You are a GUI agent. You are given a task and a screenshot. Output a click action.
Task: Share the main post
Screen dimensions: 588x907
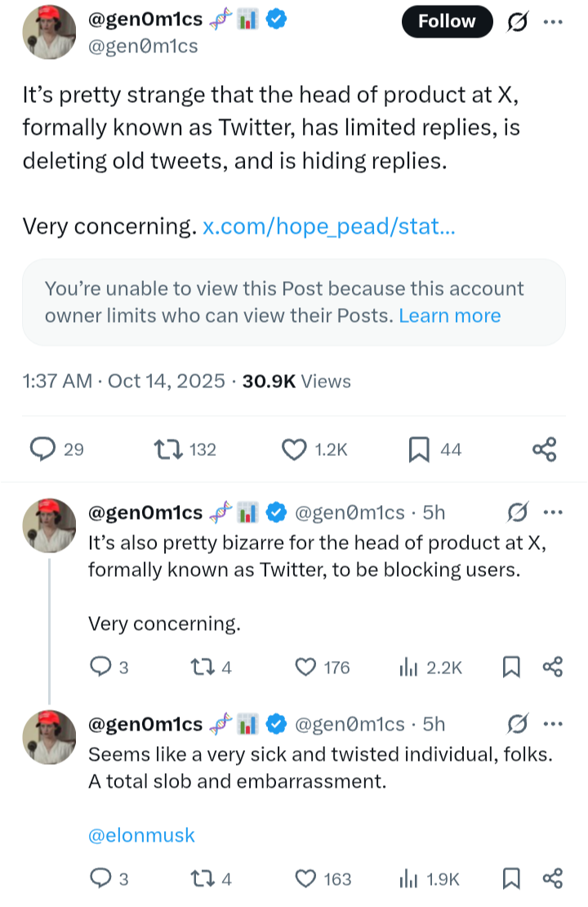tap(544, 449)
